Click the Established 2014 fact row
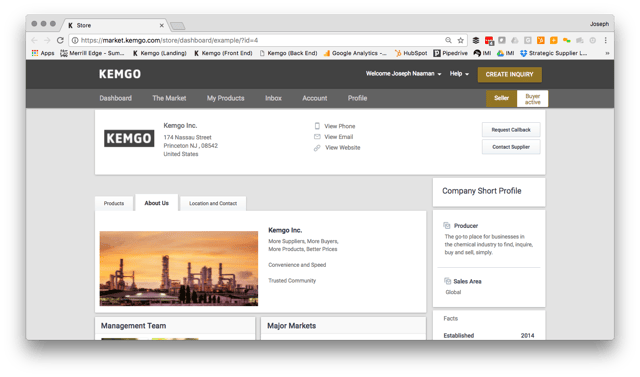Viewport: 640px width, 377px height. [x=489, y=335]
